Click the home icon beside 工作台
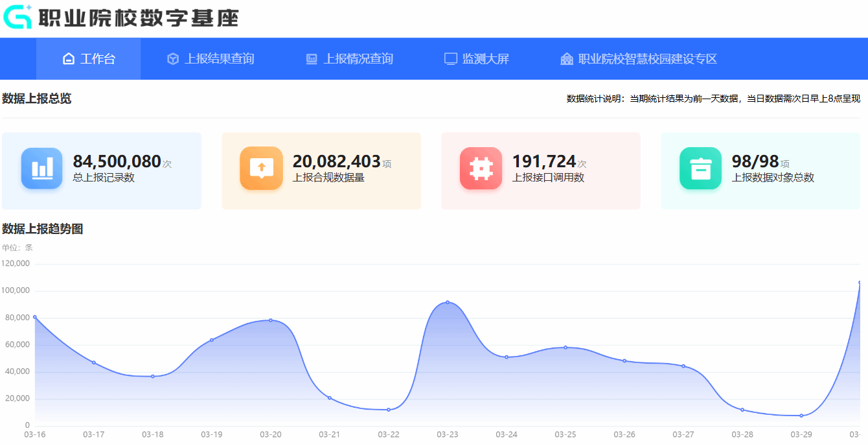The width and height of the screenshot is (868, 446). (69, 59)
